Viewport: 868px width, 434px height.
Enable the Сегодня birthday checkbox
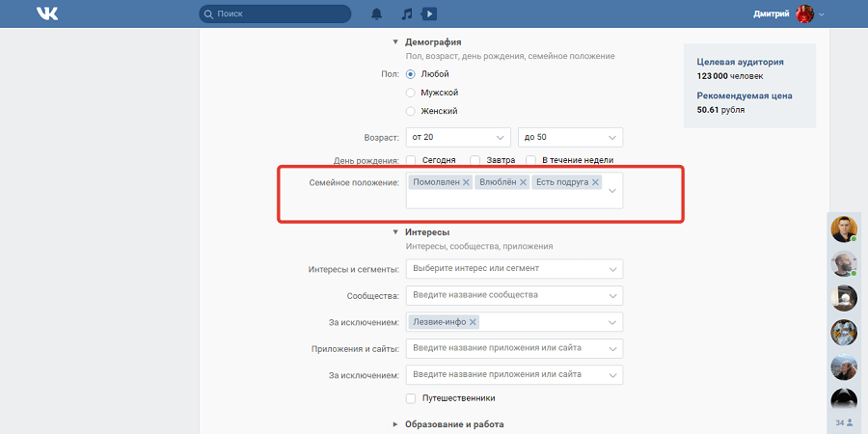click(x=411, y=160)
